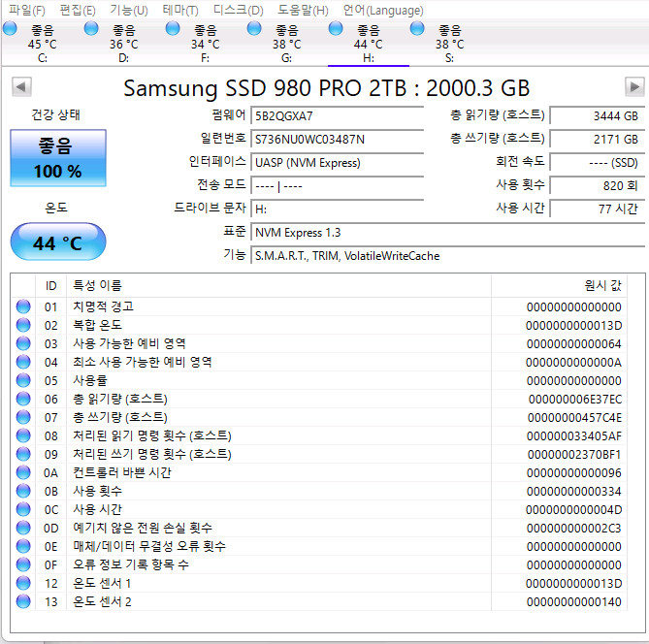
Task: Click the 좋음 100 % health status button
Action: (58, 158)
